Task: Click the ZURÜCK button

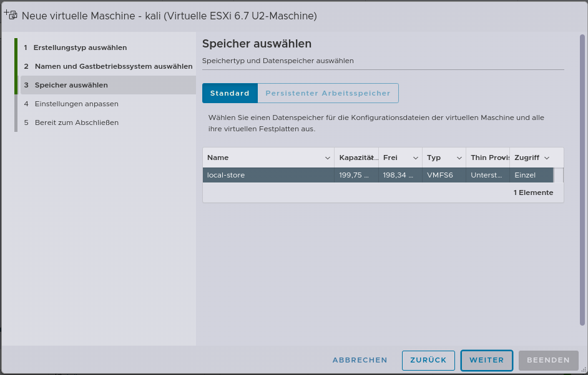Action: 428,360
